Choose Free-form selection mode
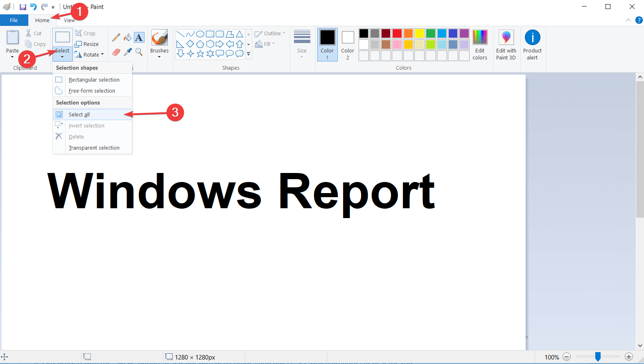644x364 pixels. tap(93, 91)
